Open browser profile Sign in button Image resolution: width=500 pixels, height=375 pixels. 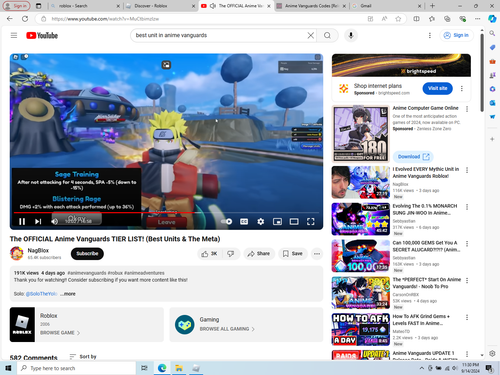pos(16,6)
